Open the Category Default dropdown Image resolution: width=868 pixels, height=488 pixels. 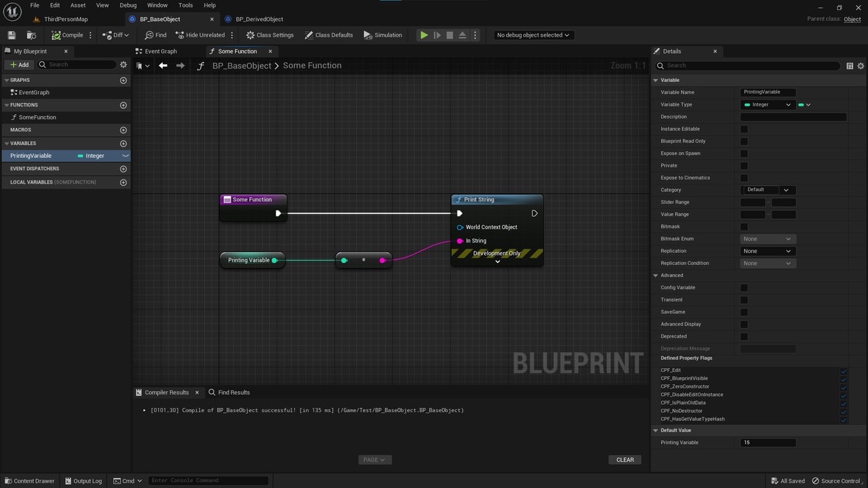768,190
